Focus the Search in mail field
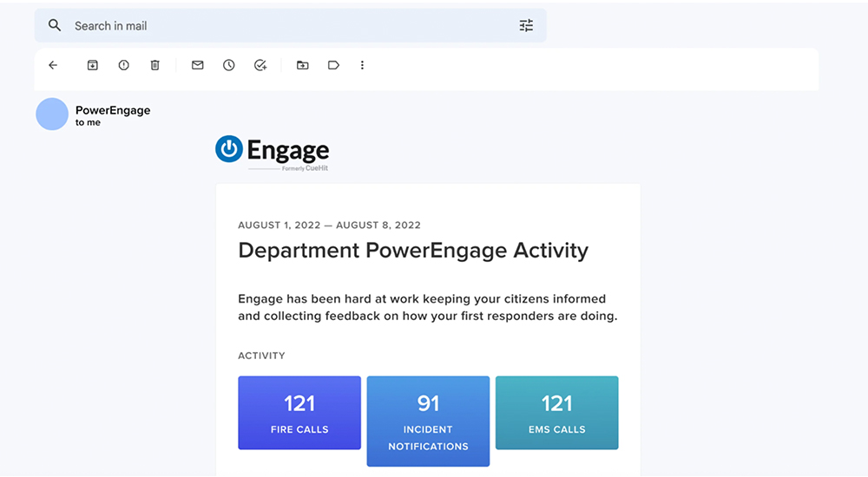Image resolution: width=868 pixels, height=477 pixels. pos(290,25)
